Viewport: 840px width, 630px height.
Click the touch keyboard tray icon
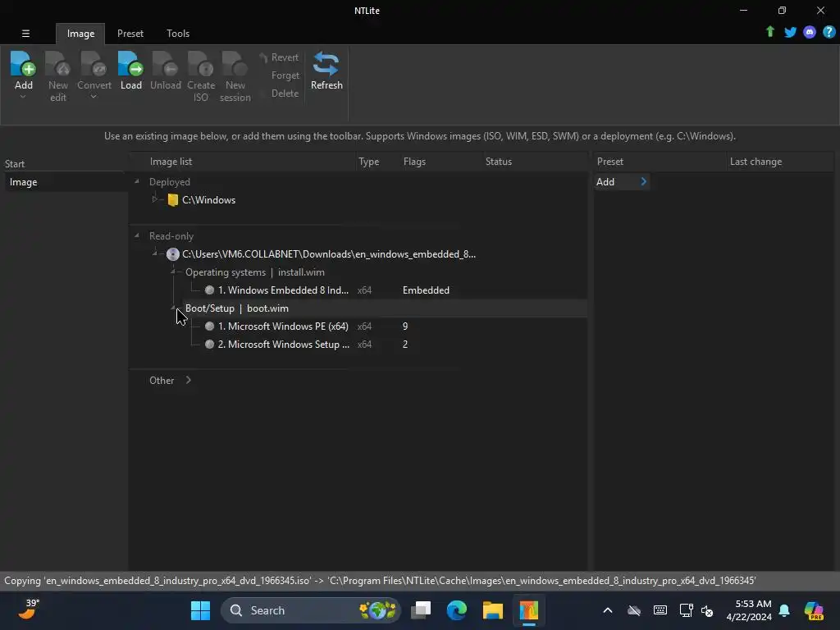(x=660, y=610)
